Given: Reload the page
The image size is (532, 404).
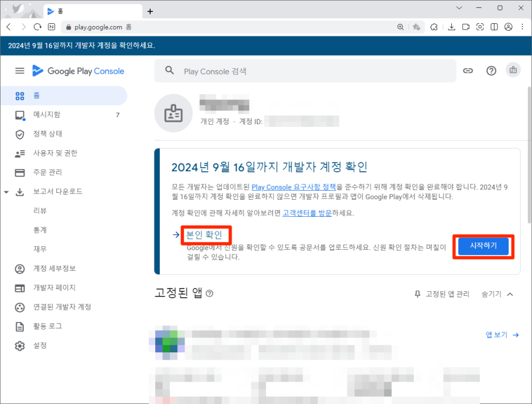Looking at the screenshot, I should [38, 27].
